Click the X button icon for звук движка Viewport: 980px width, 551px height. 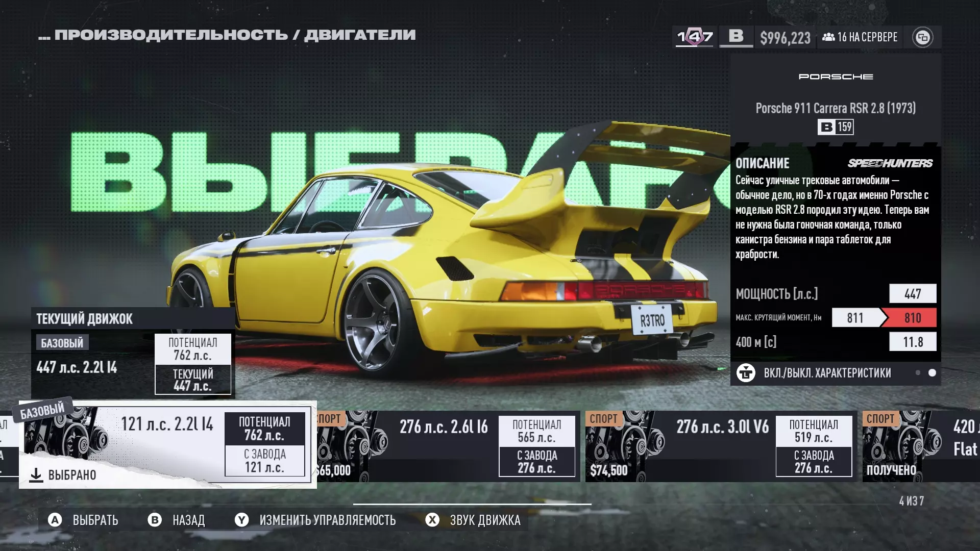432,520
